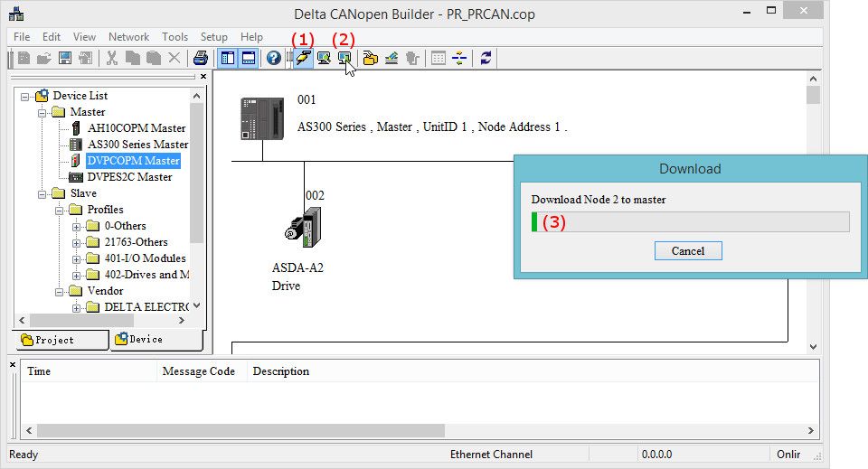Expand the DELTA ELECTRONICS vendor folder
This screenshot has width=868, height=469.
pyautogui.click(x=76, y=307)
